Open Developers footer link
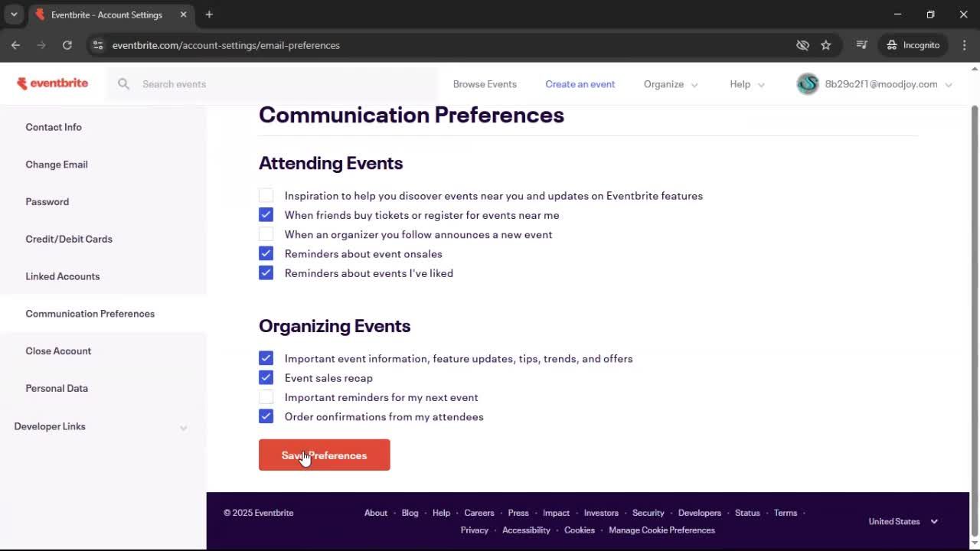 tap(700, 513)
